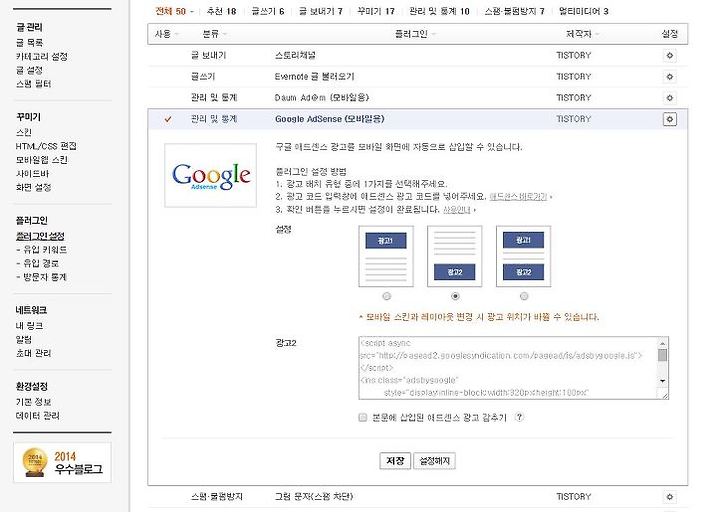Screen dimensions: 720x512
Task: Click the 스토리채널 plugin name
Action: pos(295,56)
